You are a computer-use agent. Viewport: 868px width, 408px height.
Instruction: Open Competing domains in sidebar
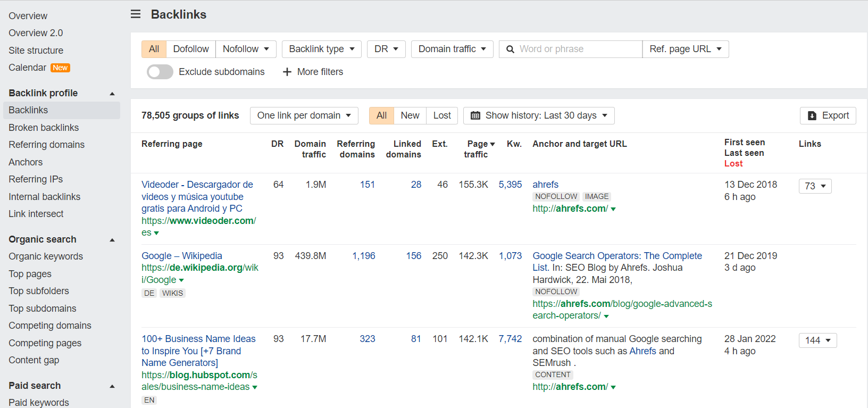50,326
